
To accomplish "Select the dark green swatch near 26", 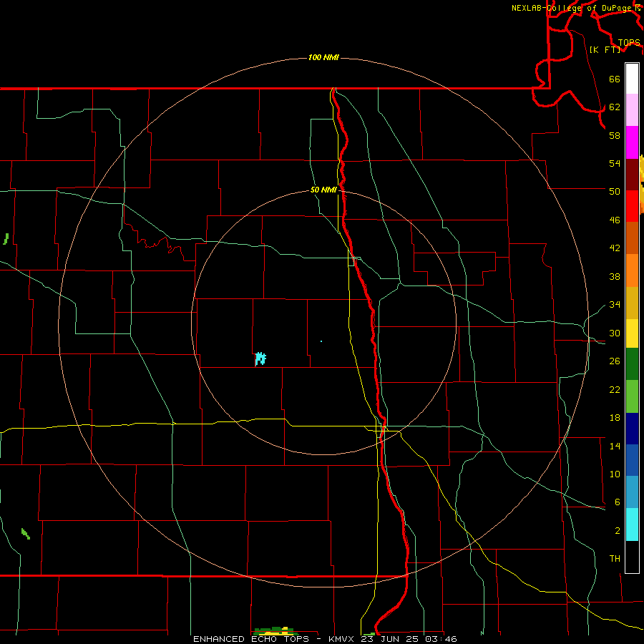I will (632, 364).
